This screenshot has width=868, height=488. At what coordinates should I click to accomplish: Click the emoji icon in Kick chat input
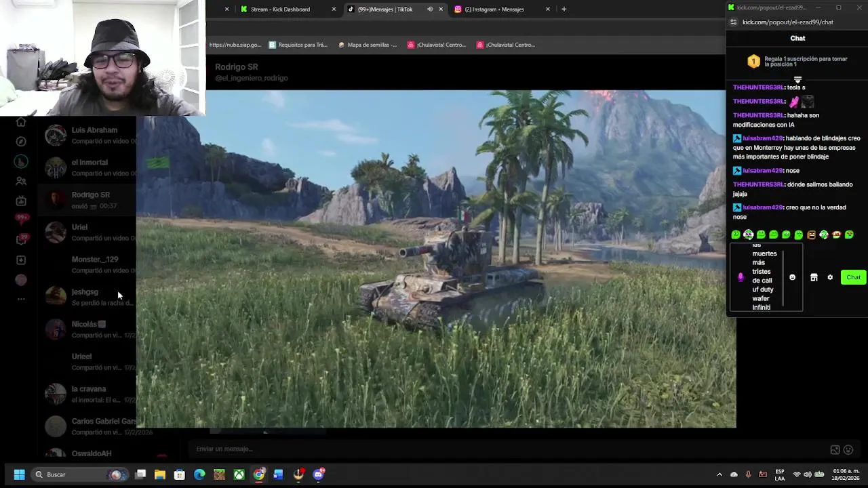coord(792,277)
